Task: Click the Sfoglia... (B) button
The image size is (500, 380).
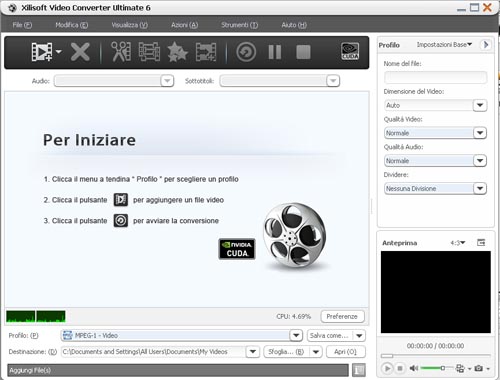Action: tap(286, 352)
